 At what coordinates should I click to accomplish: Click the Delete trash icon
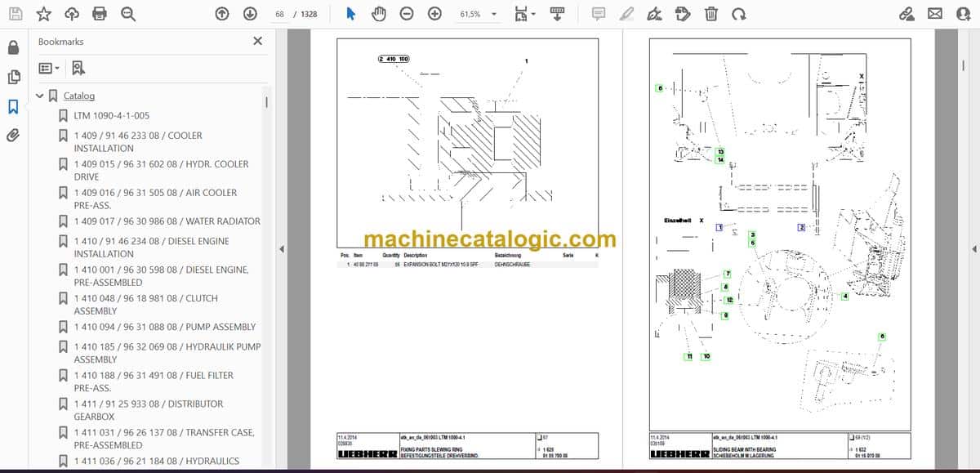coord(711,14)
